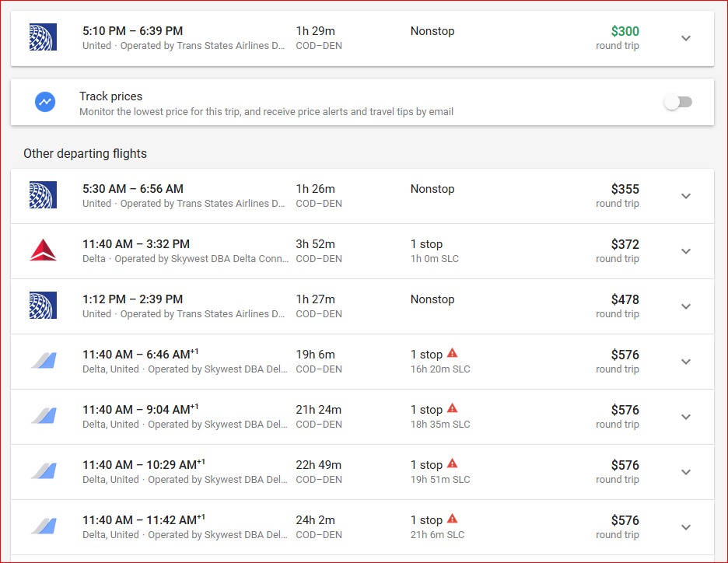The image size is (728, 563).
Task: Click United logo on 5:10 PM flight
Action: click(44, 38)
